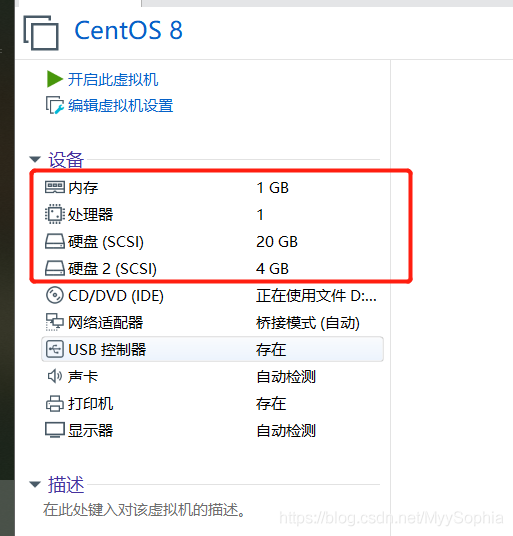Viewport: 513px width, 536px height.
Task: Select the display (显示器) monitor icon
Action: tap(55, 430)
